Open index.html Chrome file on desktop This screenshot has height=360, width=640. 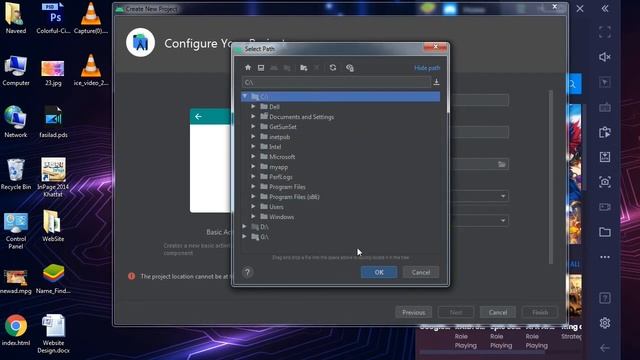click(16, 330)
